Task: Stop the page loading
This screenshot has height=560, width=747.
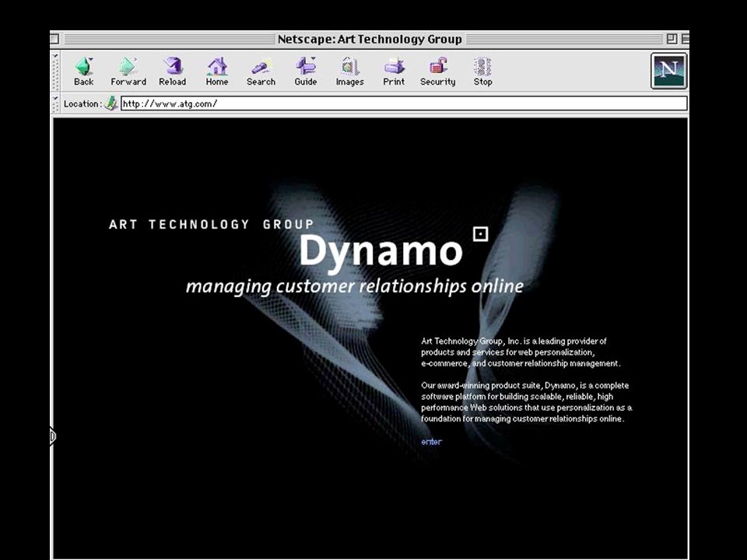Action: point(482,72)
